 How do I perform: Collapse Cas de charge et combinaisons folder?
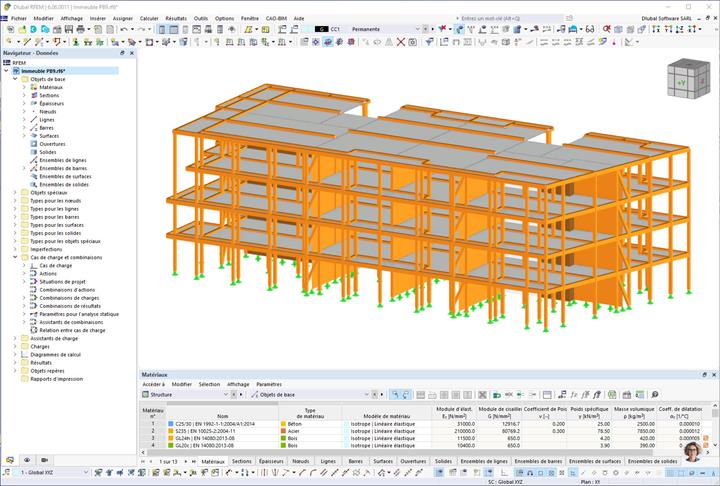point(15,257)
